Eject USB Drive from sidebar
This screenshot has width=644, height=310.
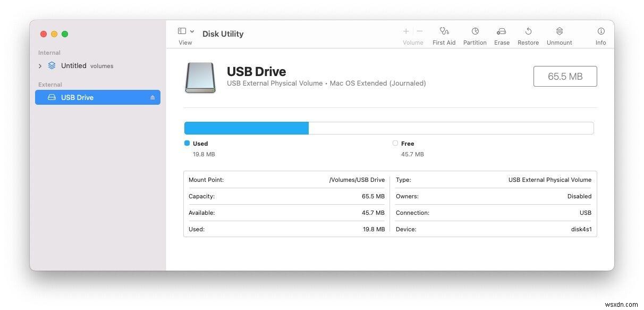pos(152,97)
